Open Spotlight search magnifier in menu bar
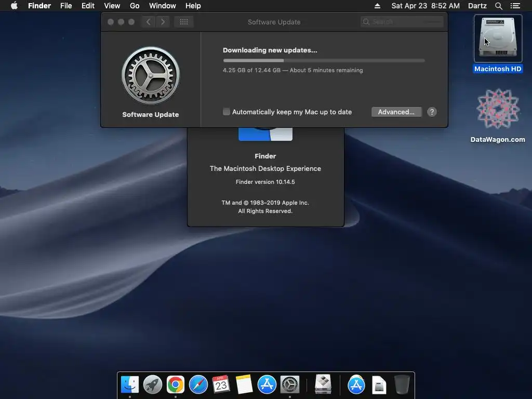532x399 pixels. click(498, 6)
